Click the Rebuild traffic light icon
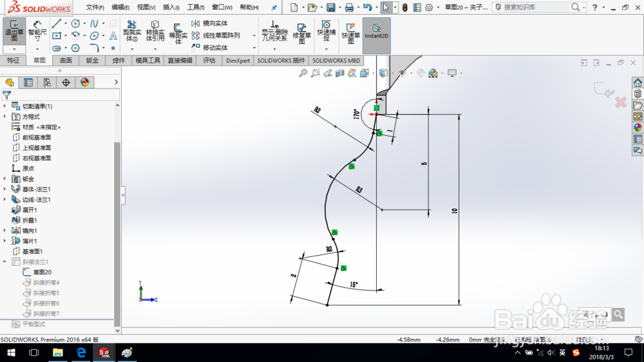 (405, 7)
